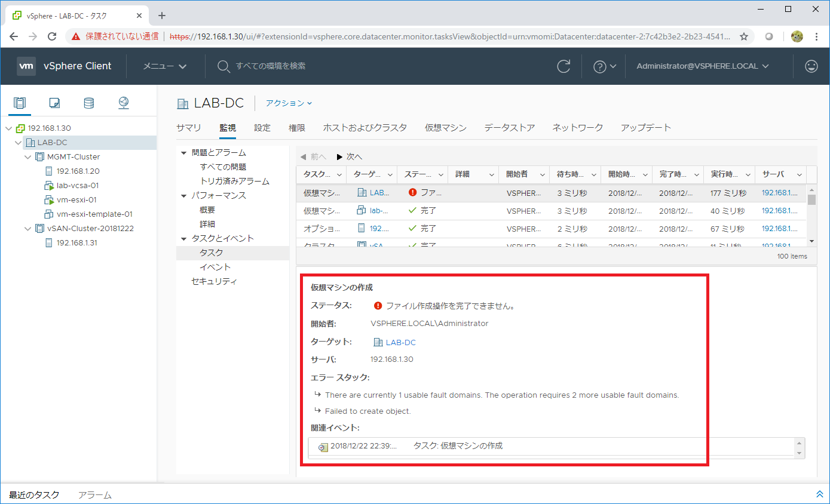Switch to the アップデート tab
Screen dimensions: 830x504
[x=646, y=128]
